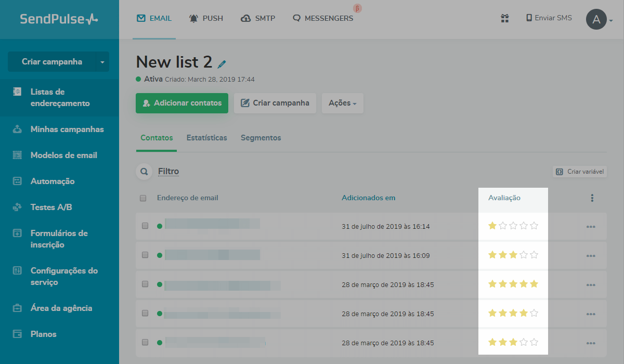Switch to the Estatísticas tab
Viewport: 624px width, 364px height.
coord(207,138)
